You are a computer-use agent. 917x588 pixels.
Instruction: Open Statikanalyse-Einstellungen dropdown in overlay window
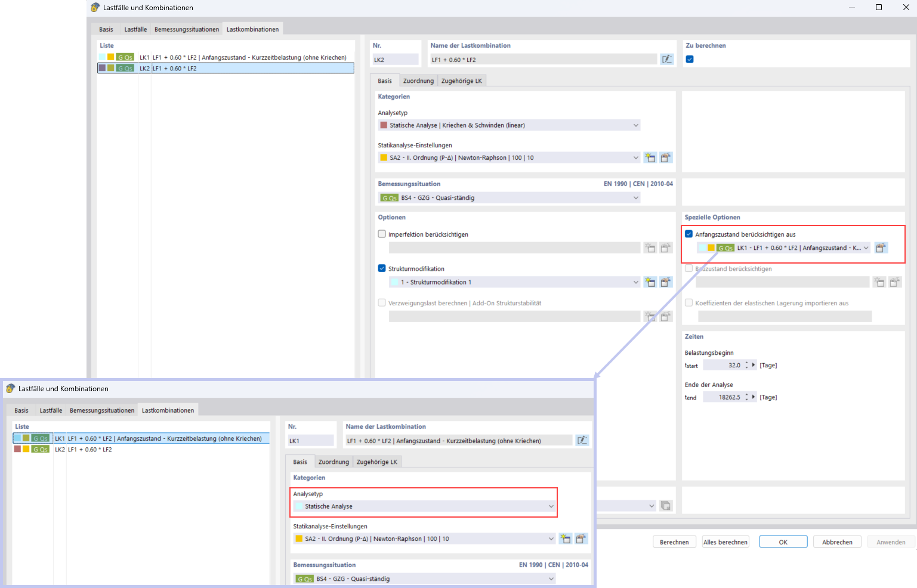[424, 539]
